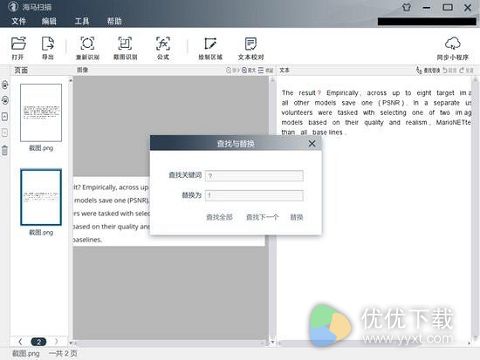Click the 查找下一个 button

click(x=262, y=217)
